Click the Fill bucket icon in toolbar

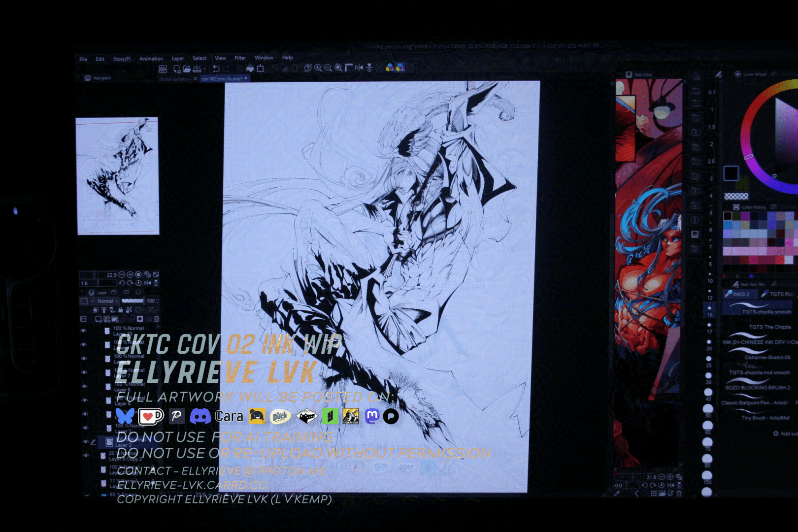click(250, 68)
